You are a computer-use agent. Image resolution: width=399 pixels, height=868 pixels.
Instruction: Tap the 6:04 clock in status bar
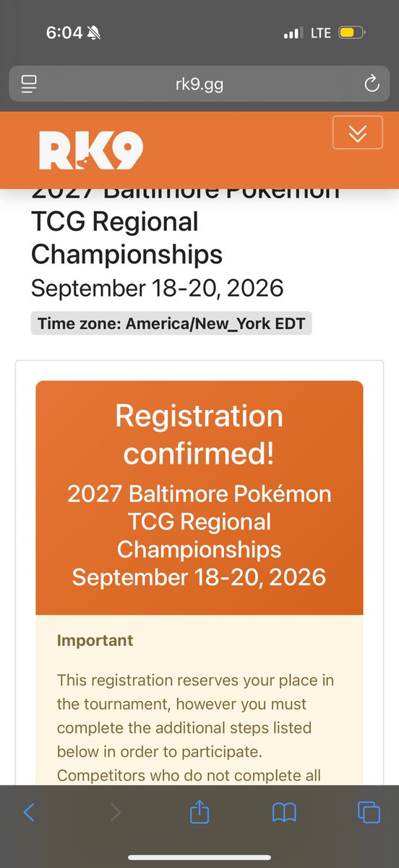click(64, 33)
